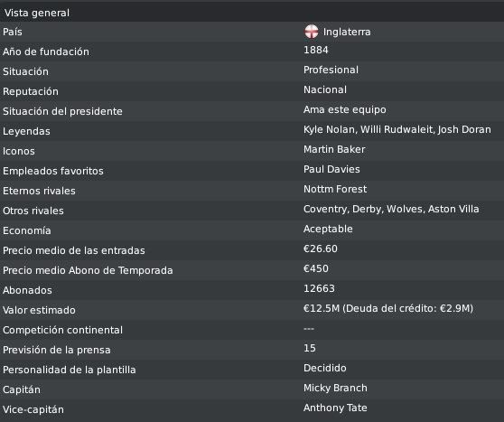Image resolution: width=504 pixels, height=422 pixels.
Task: Select the Previsión de la prensa row
Action: pyautogui.click(x=252, y=350)
